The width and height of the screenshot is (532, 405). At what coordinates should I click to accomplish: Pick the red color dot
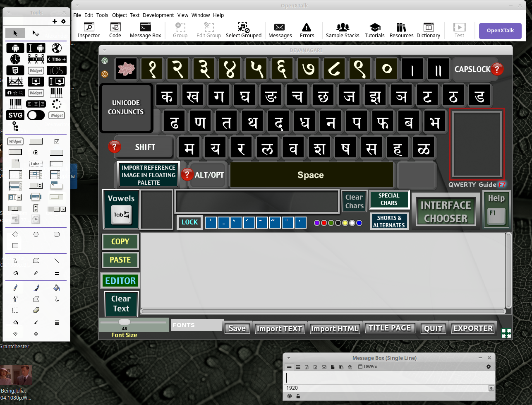coord(324,223)
